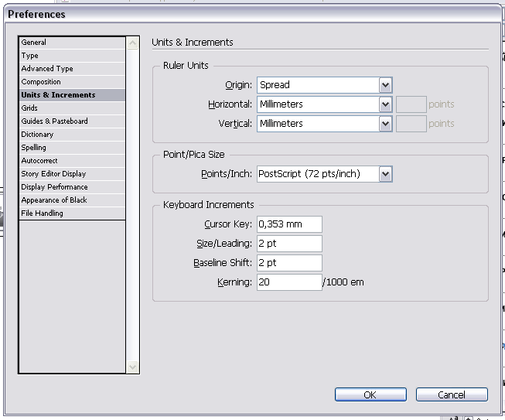This screenshot has height=420, width=505.
Task: Open Guides & Pasteboard preferences
Action: 72,121
